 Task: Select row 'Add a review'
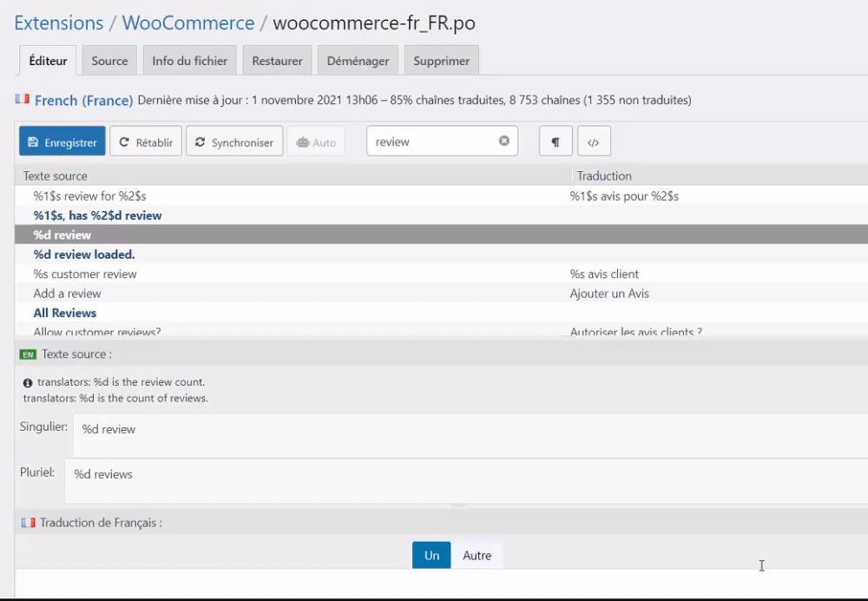tap(441, 293)
